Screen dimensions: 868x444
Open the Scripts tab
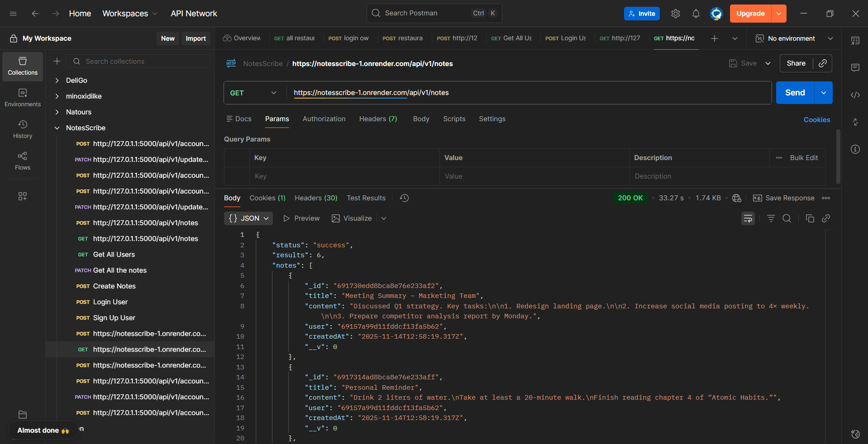coord(454,119)
